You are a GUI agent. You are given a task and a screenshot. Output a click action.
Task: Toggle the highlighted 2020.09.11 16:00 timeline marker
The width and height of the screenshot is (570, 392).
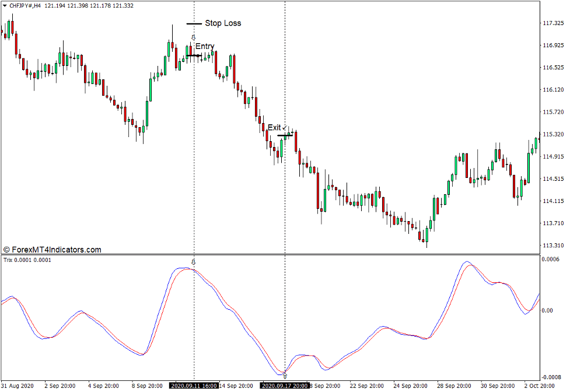194,386
